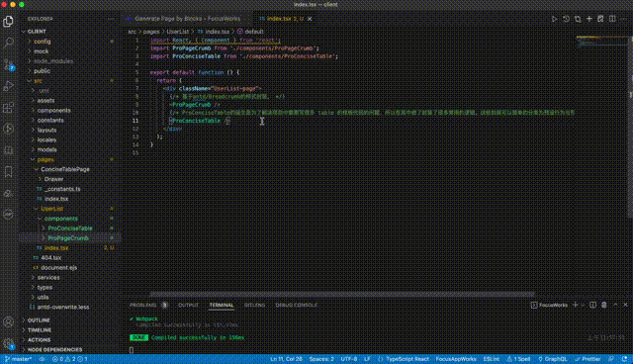633x364 pixels.
Task: Click ESLint status bar item
Action: coord(491,359)
